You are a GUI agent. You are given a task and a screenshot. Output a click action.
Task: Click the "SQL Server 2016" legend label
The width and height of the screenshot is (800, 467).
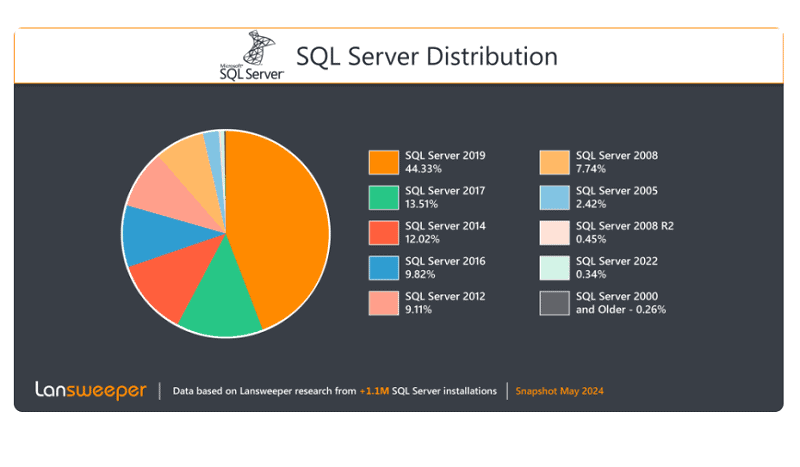point(445,261)
